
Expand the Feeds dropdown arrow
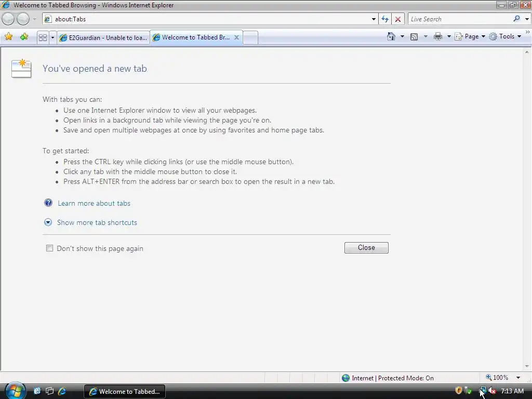[425, 36]
